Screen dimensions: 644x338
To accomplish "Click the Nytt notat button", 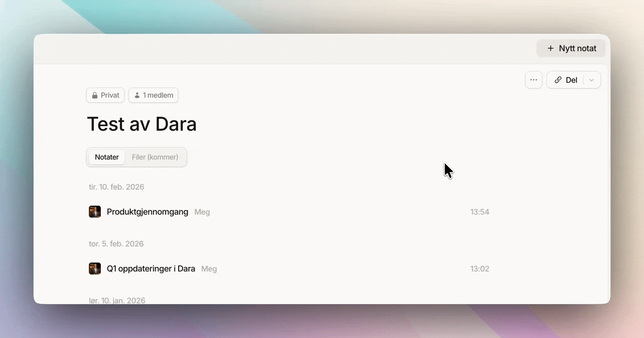I will pyautogui.click(x=577, y=48).
